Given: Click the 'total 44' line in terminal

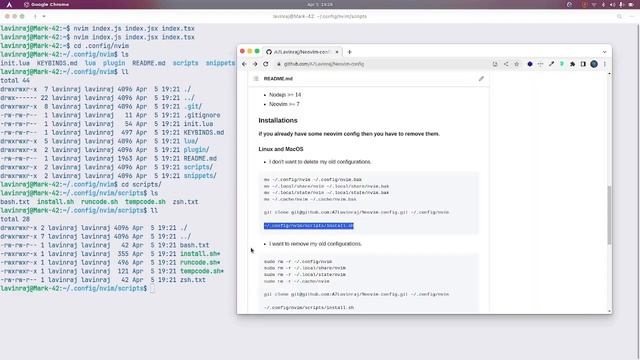Looking at the screenshot, I should (x=15, y=80).
